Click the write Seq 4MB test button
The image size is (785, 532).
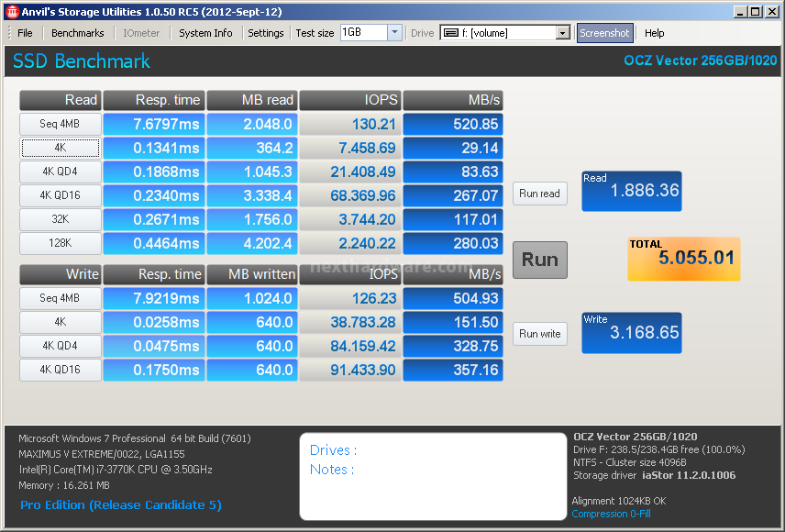pyautogui.click(x=61, y=298)
